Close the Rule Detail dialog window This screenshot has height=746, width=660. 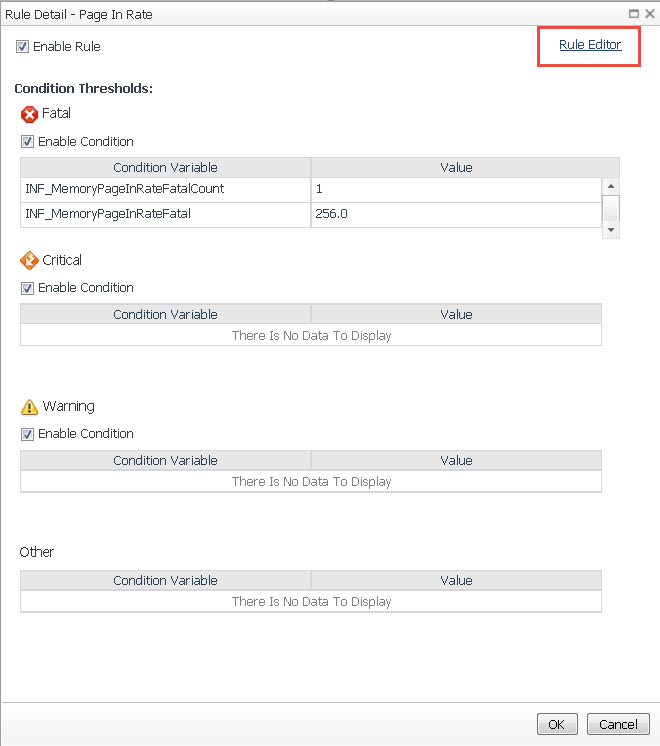(649, 14)
